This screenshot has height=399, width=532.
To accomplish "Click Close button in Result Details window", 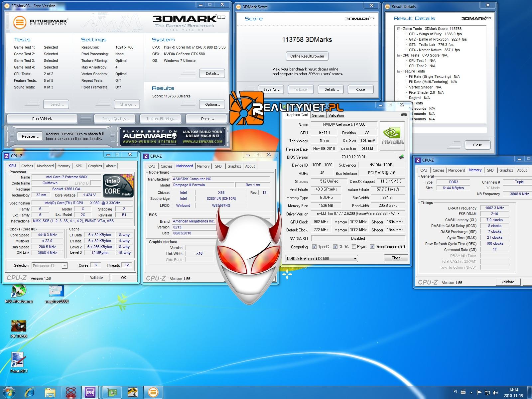I will 477,145.
